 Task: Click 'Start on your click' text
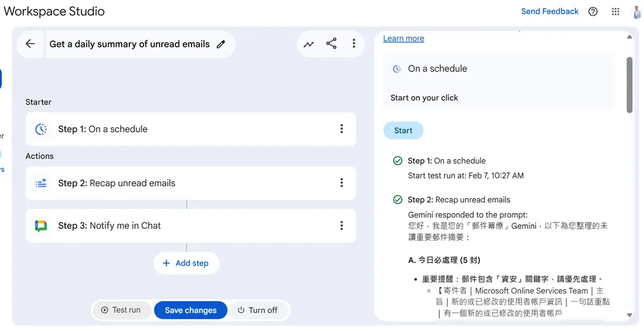[424, 98]
